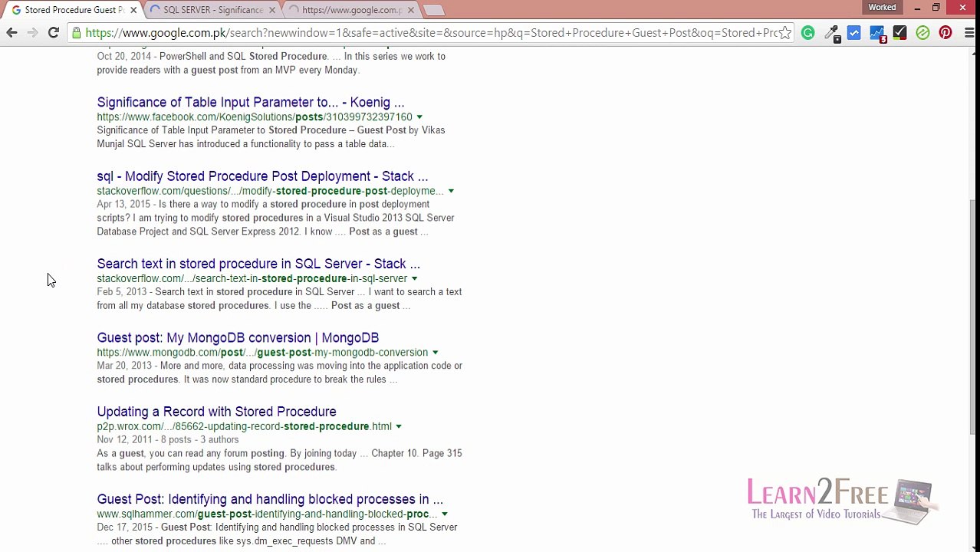This screenshot has height=552, width=980.
Task: Open the blue graph extension with badge 5
Action: pos(877,34)
